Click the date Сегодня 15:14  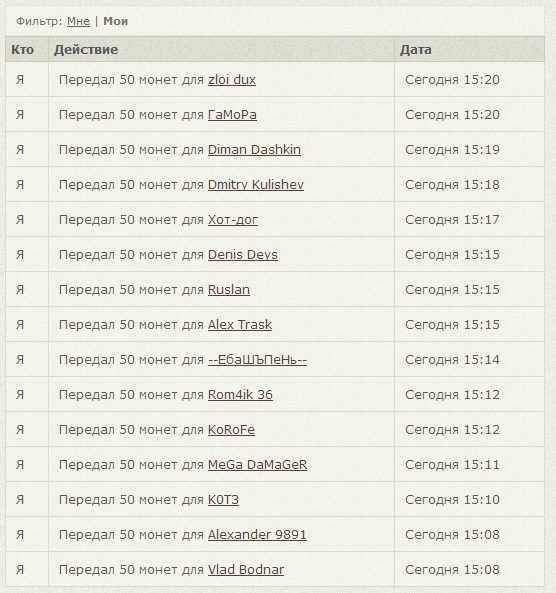(452, 360)
